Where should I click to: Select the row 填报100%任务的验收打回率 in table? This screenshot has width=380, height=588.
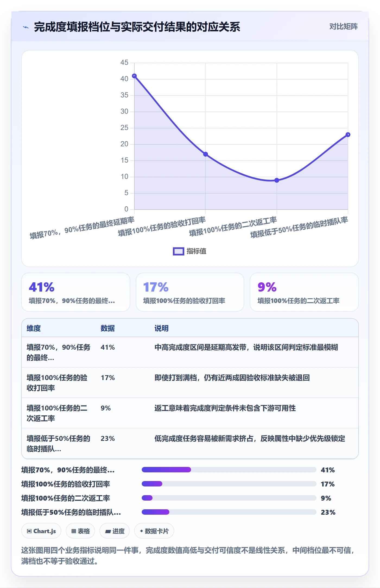pyautogui.click(x=190, y=383)
